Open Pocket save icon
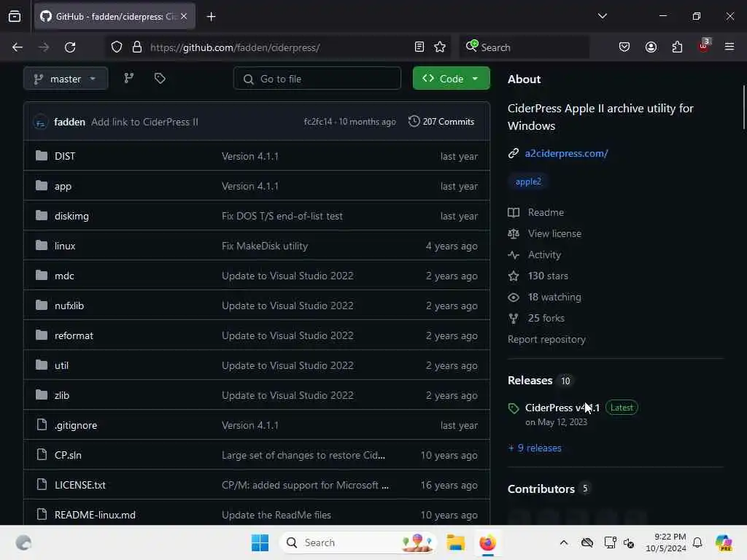Image resolution: width=747 pixels, height=560 pixels. [x=624, y=47]
